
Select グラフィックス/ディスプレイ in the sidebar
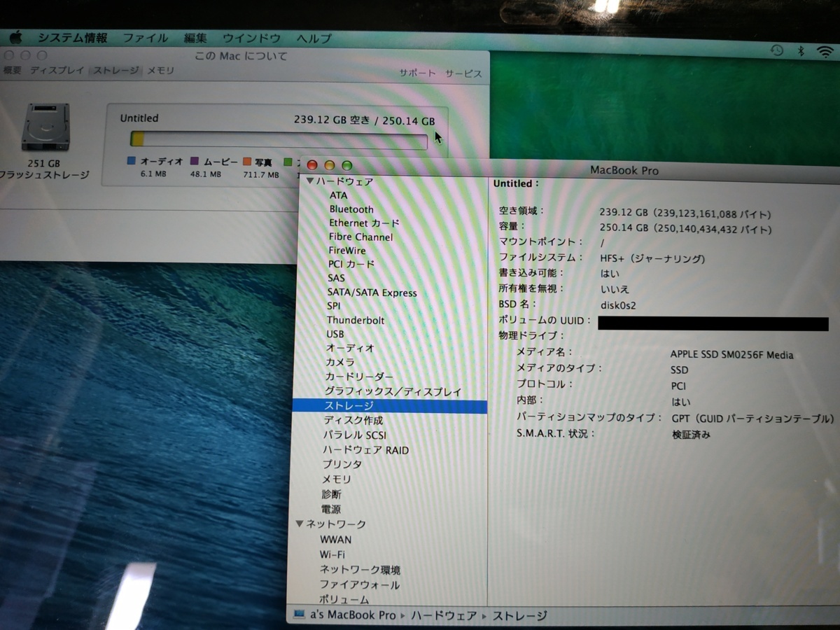tap(393, 392)
